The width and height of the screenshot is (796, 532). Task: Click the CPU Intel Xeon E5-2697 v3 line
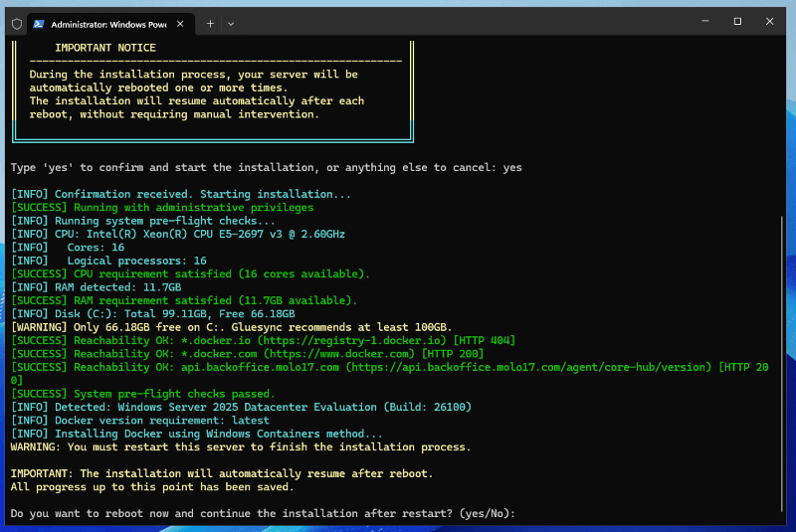coord(178,235)
